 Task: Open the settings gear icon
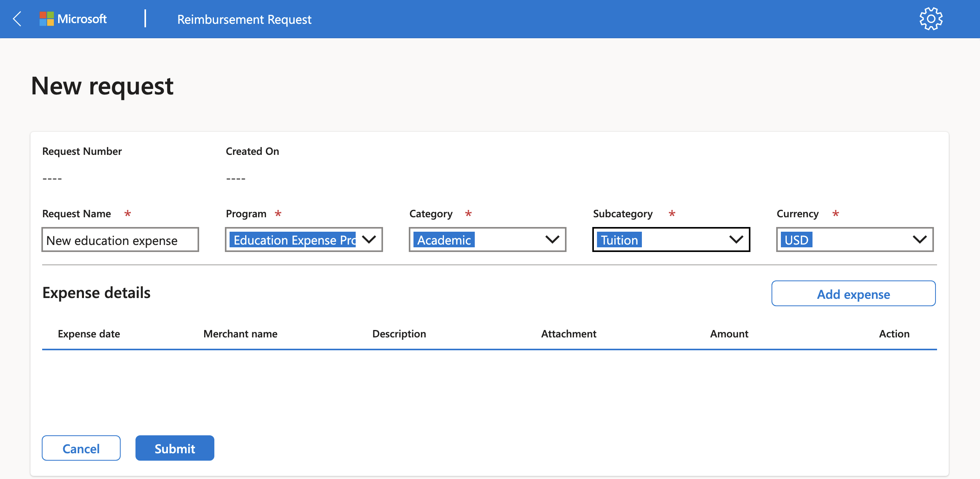tap(931, 19)
